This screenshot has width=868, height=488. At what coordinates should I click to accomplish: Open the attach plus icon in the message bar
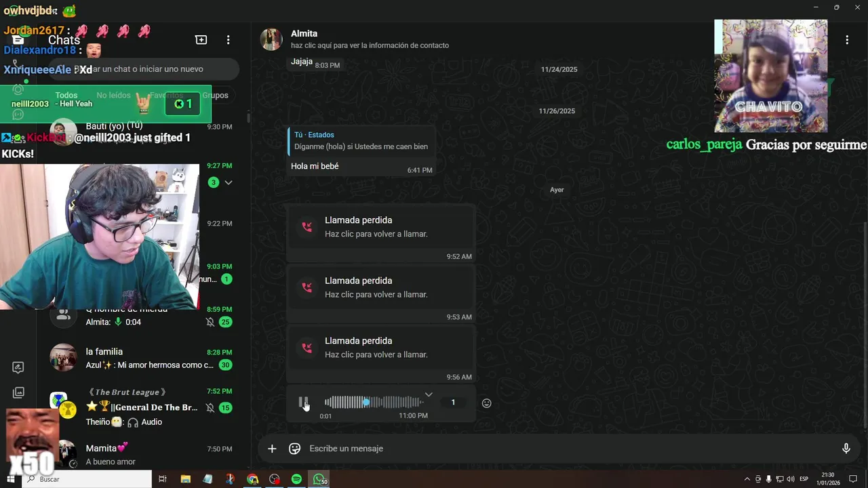pyautogui.click(x=272, y=449)
